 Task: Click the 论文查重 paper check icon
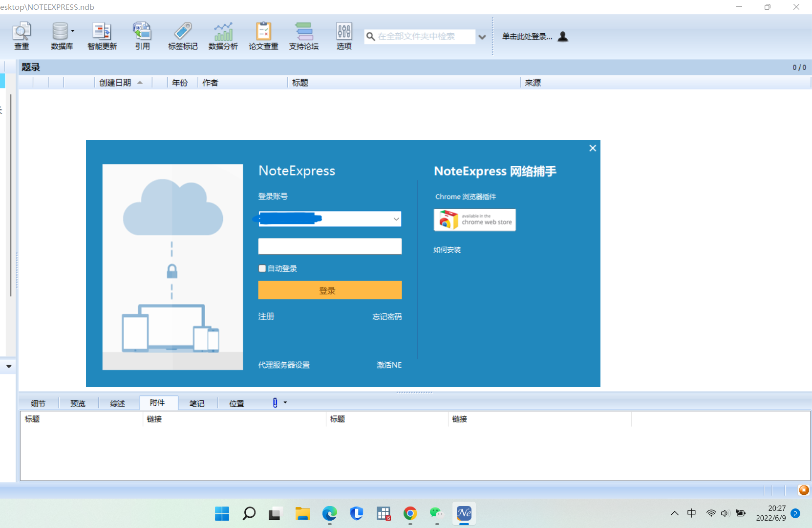263,36
